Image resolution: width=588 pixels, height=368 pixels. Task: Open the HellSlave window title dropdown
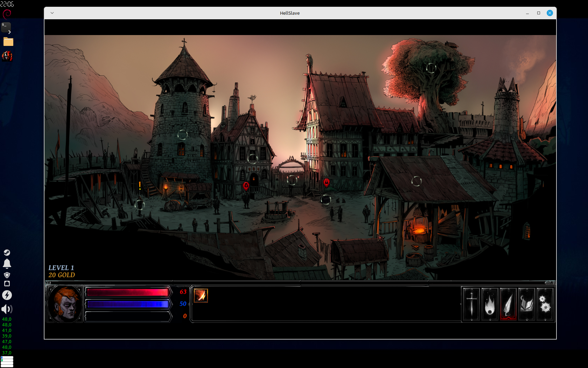click(x=52, y=13)
